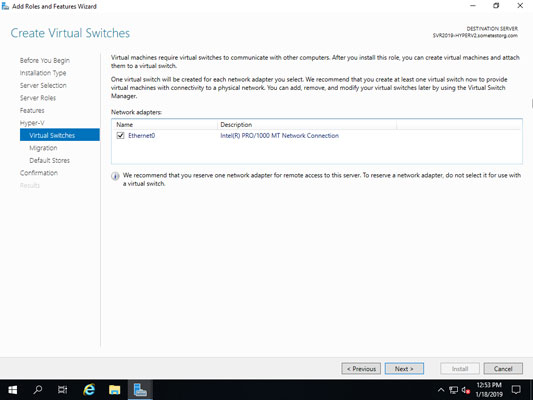Screen dimensions: 533x400
Task: Show hidden system tray icons
Action: 441,390
